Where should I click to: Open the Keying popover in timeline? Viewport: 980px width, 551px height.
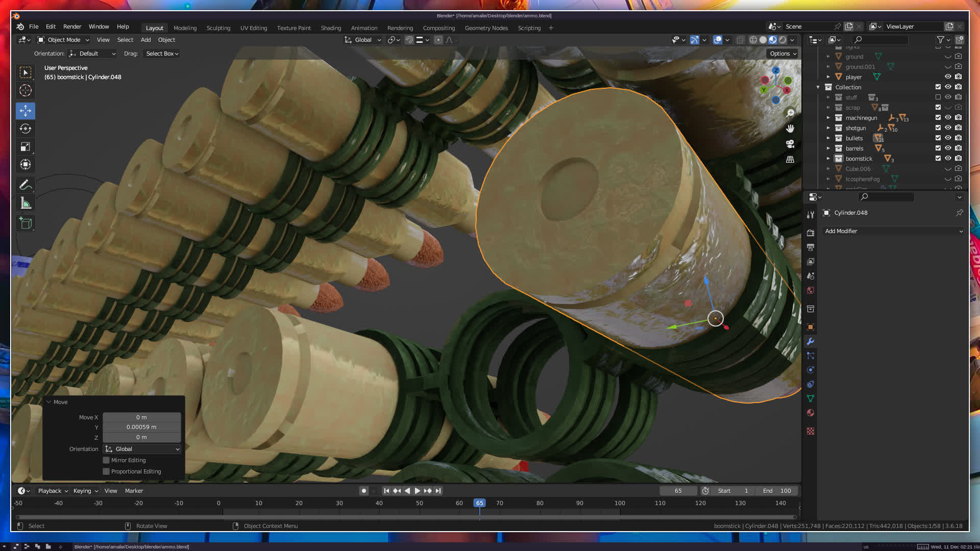85,491
